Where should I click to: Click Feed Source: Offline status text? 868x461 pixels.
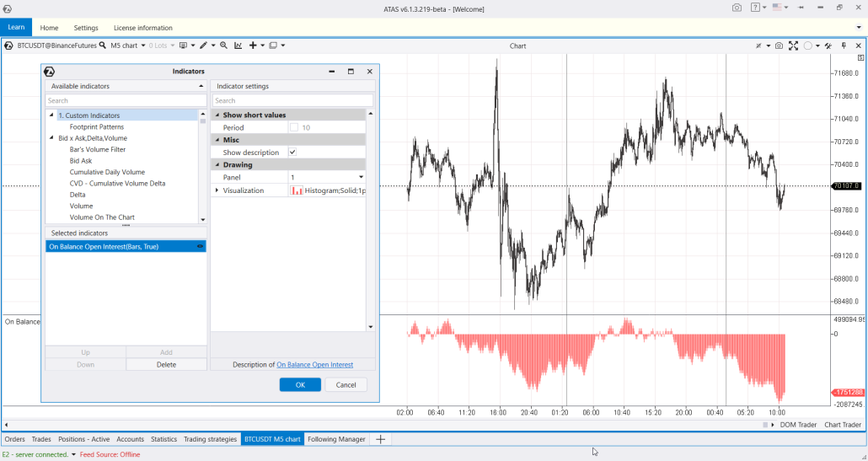pos(110,454)
